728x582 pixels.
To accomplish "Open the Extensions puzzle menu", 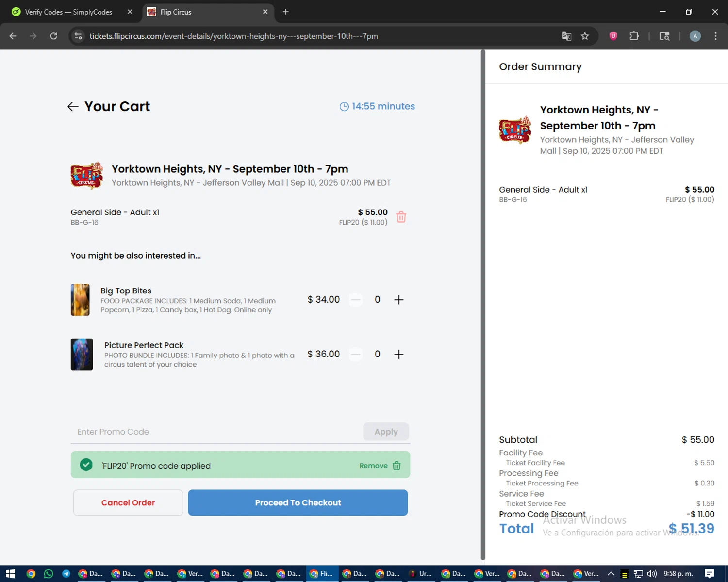I will pyautogui.click(x=634, y=36).
